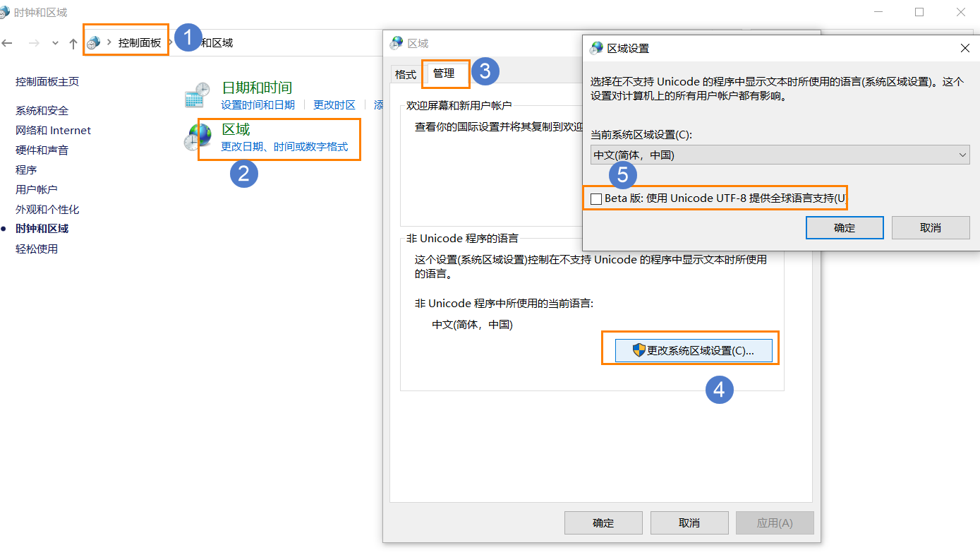Click the globe icon in the 区域设置 title bar
This screenshot has height=555, width=980.
596,48
